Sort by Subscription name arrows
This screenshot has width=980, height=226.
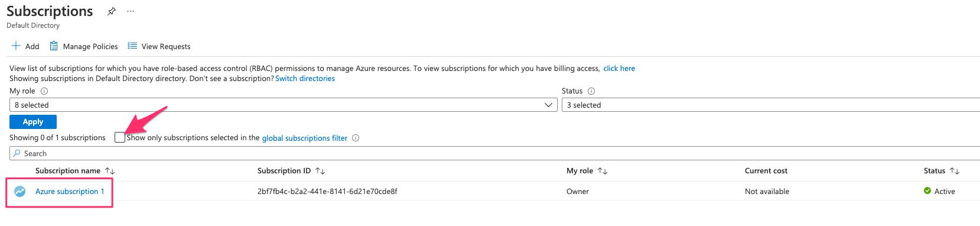110,171
